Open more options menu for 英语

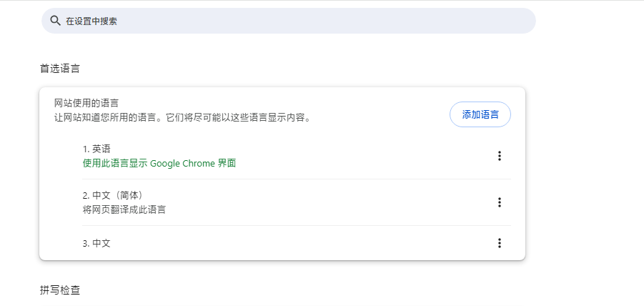[x=500, y=156]
